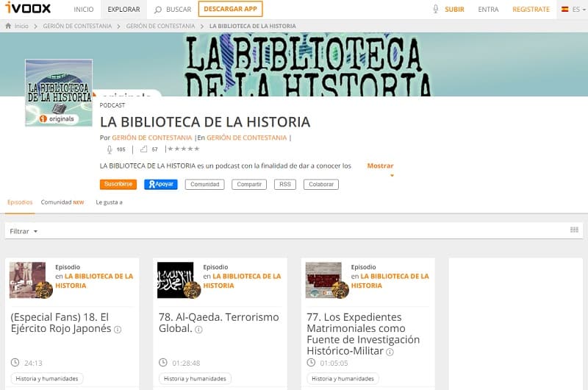
Task: Switch to the Comunidad NEW tab
Action: [x=62, y=202]
